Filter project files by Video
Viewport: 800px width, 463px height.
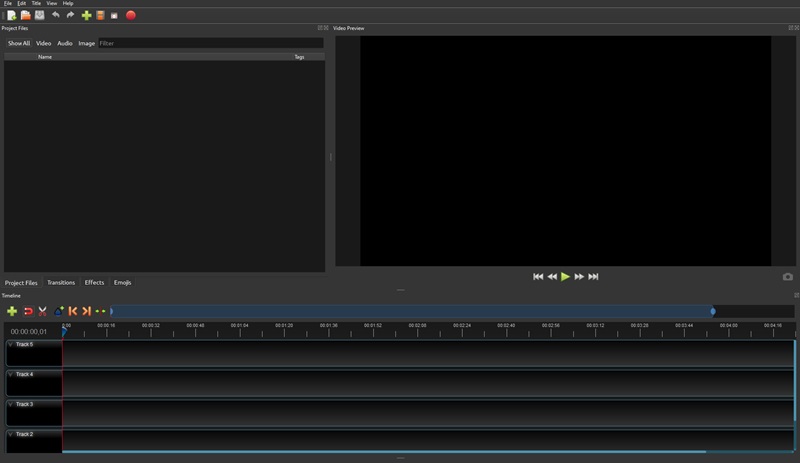43,43
